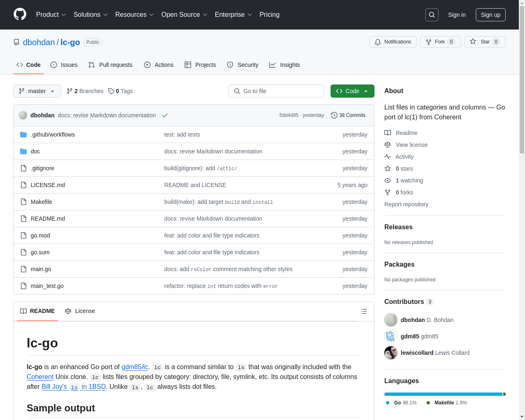Open the Actions tab
This screenshot has width=525, height=420.
pyautogui.click(x=159, y=65)
